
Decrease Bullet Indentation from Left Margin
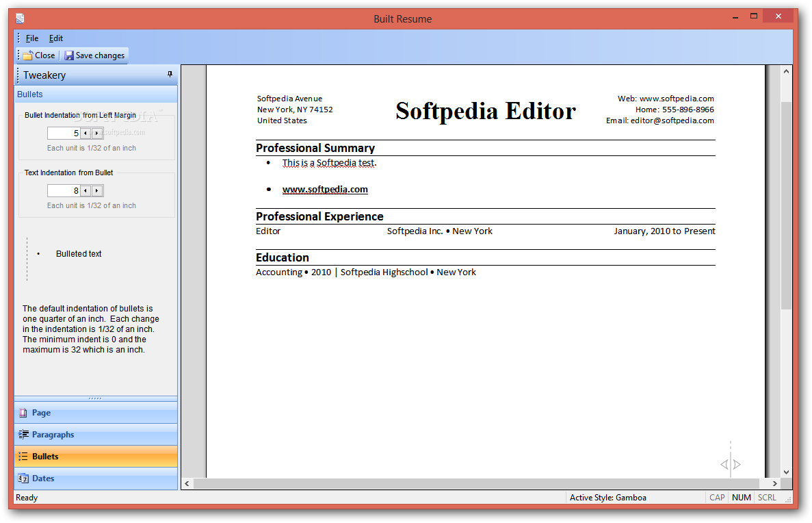tap(86, 133)
